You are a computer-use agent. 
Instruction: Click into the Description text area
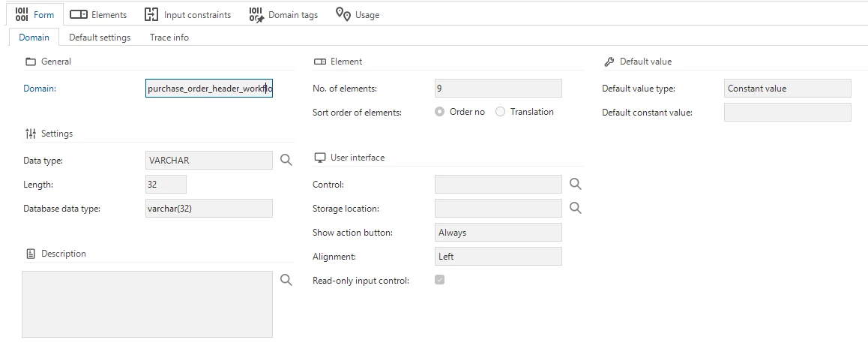point(147,304)
